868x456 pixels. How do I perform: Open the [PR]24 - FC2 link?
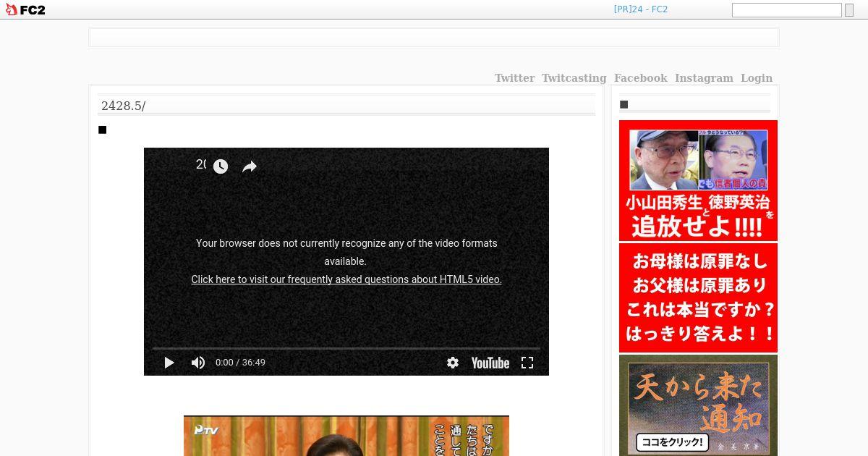pyautogui.click(x=640, y=9)
